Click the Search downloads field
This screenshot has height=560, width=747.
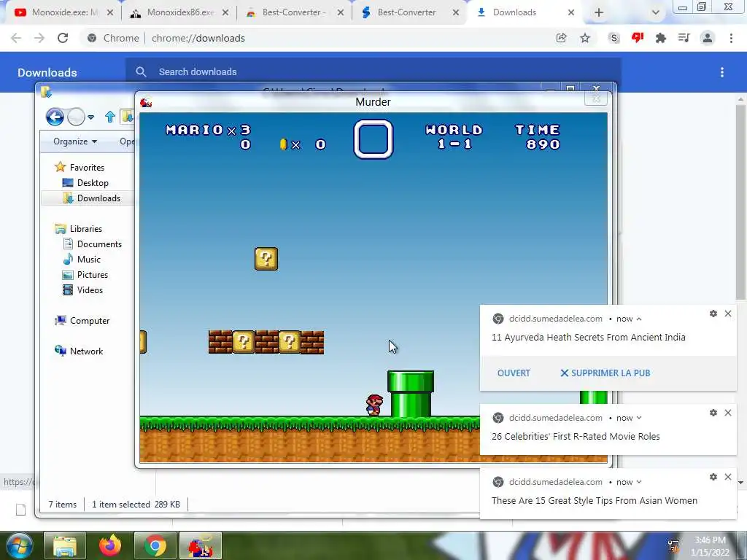click(x=373, y=72)
